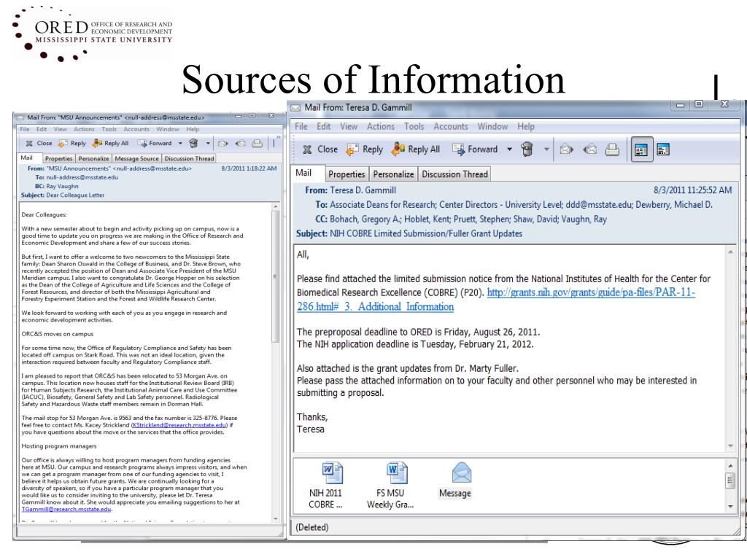The height and width of the screenshot is (560, 747).
Task: Toggle the highlighted header view icon in Gammill toolbar
Action: tap(641, 149)
